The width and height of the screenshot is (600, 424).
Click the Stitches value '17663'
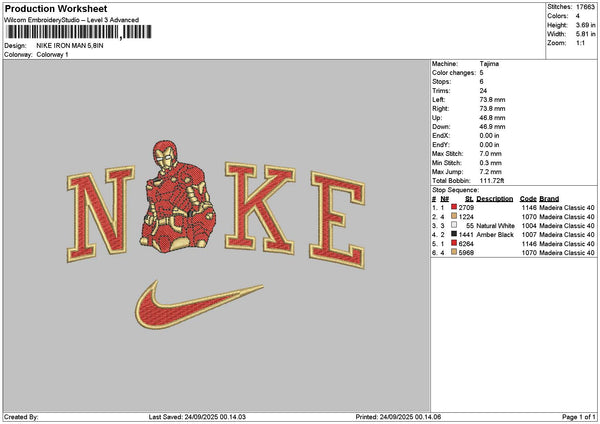pyautogui.click(x=585, y=7)
